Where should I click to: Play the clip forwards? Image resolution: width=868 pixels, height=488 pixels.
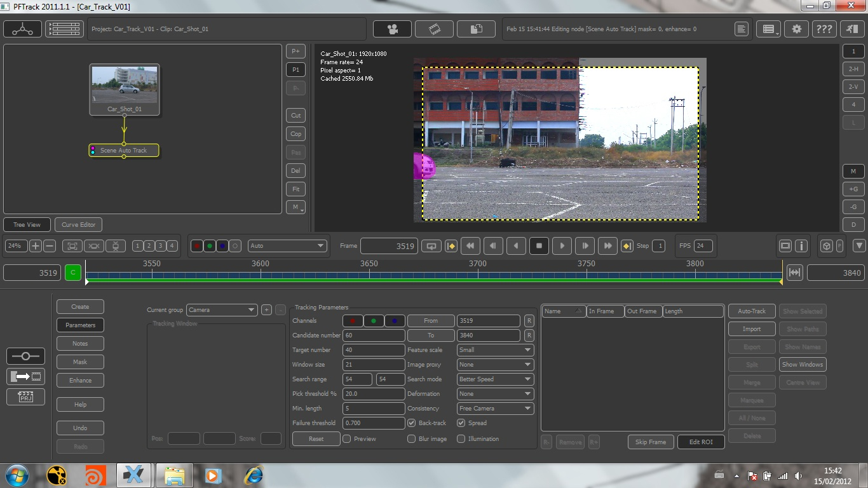562,246
